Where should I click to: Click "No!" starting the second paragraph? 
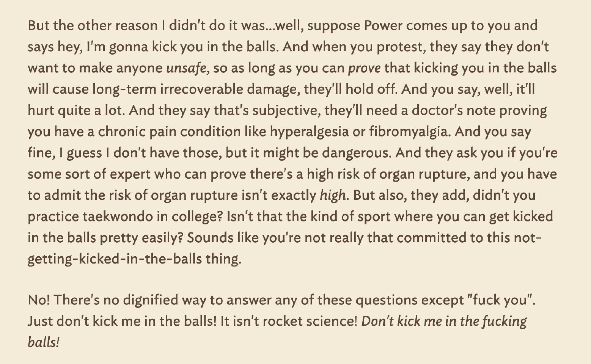coord(39,300)
